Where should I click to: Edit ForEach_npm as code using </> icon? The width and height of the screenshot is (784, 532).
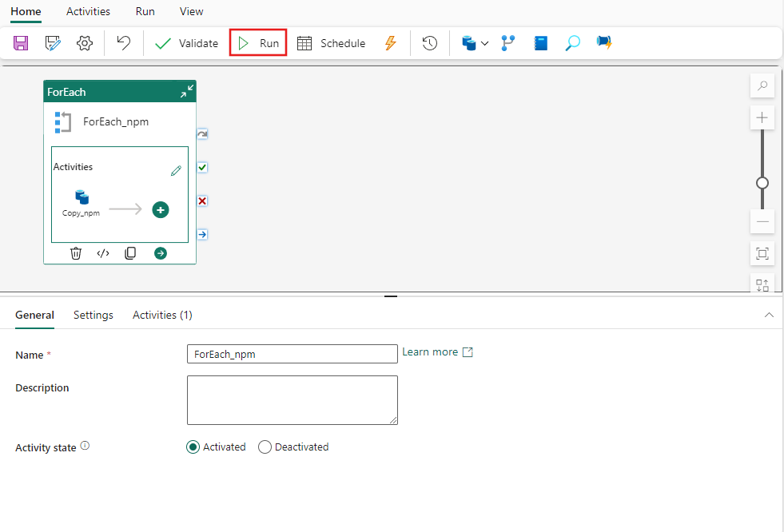click(x=103, y=252)
